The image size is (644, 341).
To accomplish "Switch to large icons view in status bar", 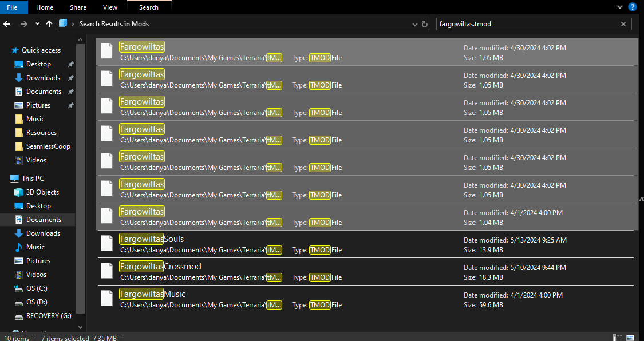I will pos(630,338).
